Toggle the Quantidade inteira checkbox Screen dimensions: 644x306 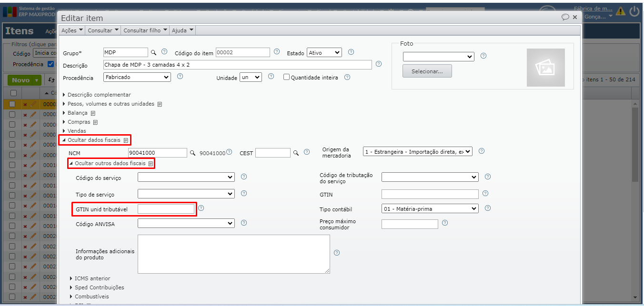286,77
